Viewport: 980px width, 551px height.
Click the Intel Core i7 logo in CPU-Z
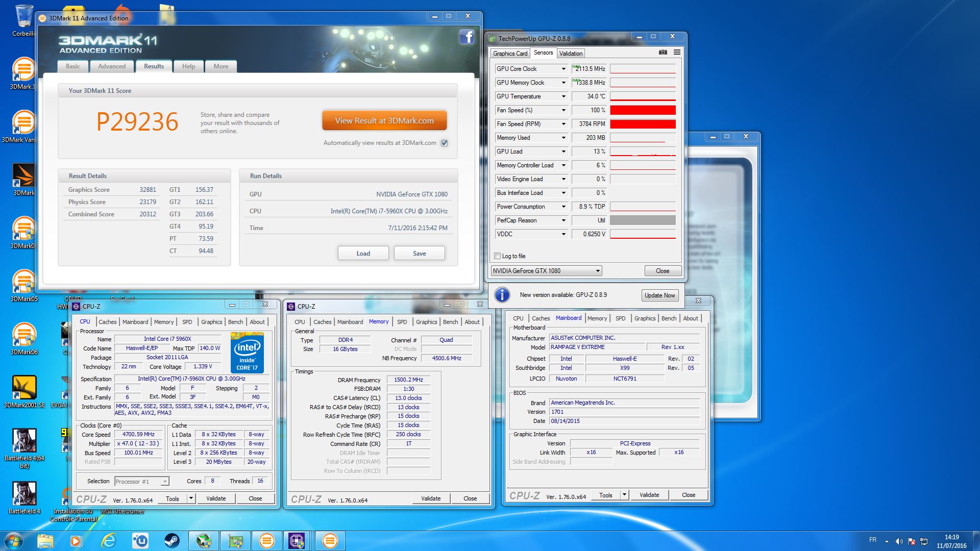(247, 352)
